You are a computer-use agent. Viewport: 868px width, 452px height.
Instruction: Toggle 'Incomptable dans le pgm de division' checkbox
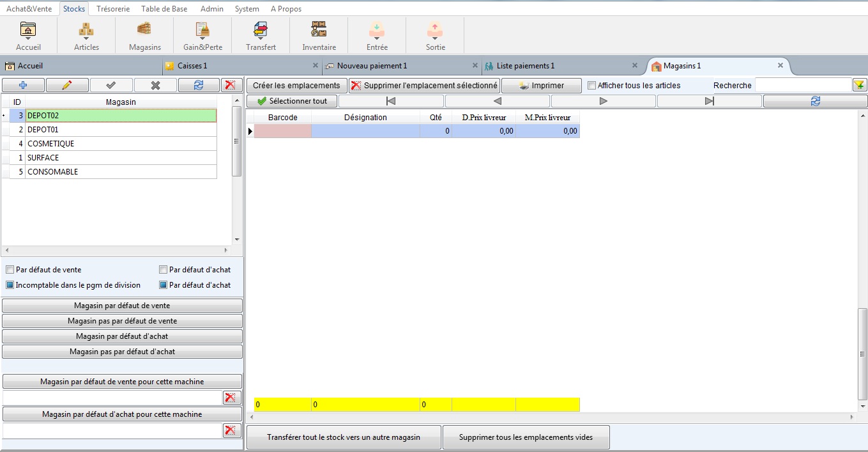click(10, 285)
